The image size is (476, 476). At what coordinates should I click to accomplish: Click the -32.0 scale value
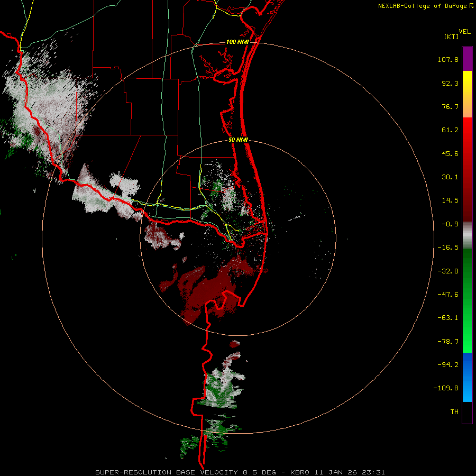pos(448,271)
